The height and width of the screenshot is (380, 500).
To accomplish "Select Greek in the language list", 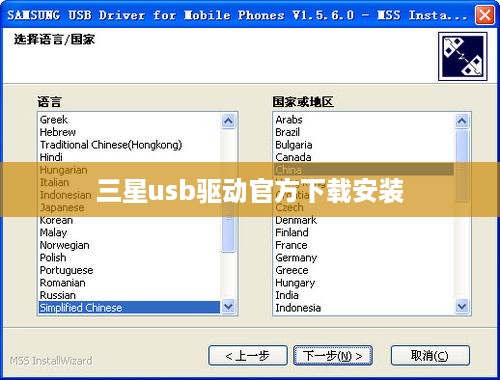I will pos(129,120).
